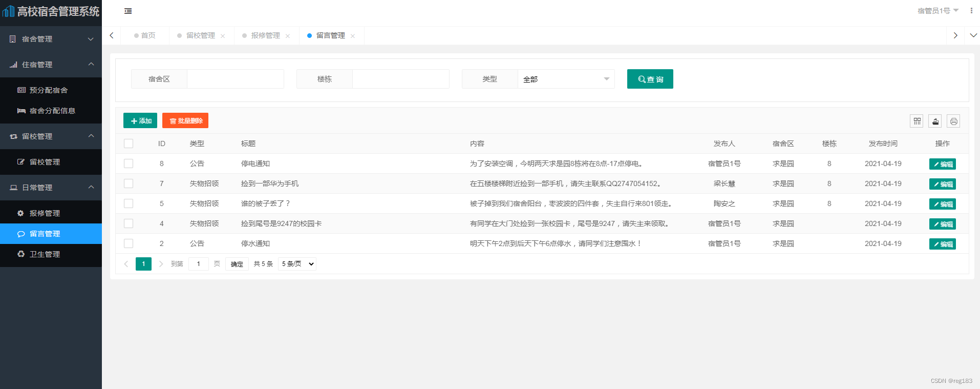Click the sidebar collapse menu icon
The height and width of the screenshot is (389, 980).
coord(128,11)
